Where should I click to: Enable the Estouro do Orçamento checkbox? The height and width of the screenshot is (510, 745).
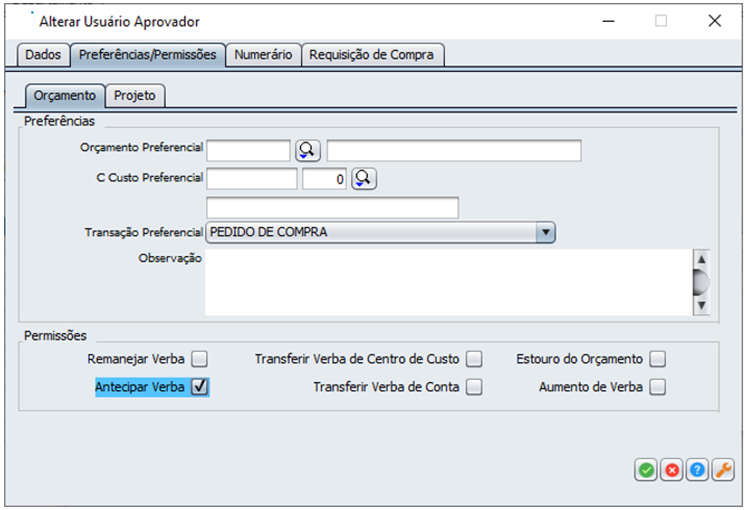click(x=657, y=359)
